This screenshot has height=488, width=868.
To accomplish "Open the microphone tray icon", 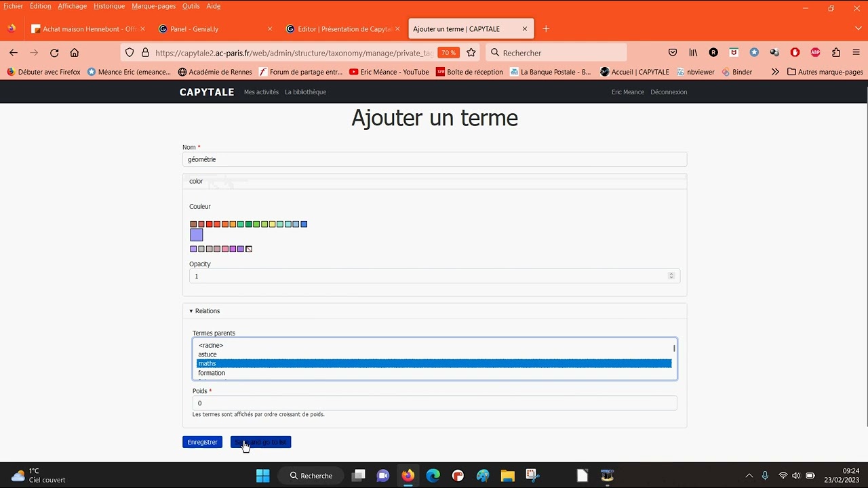I will (765, 476).
